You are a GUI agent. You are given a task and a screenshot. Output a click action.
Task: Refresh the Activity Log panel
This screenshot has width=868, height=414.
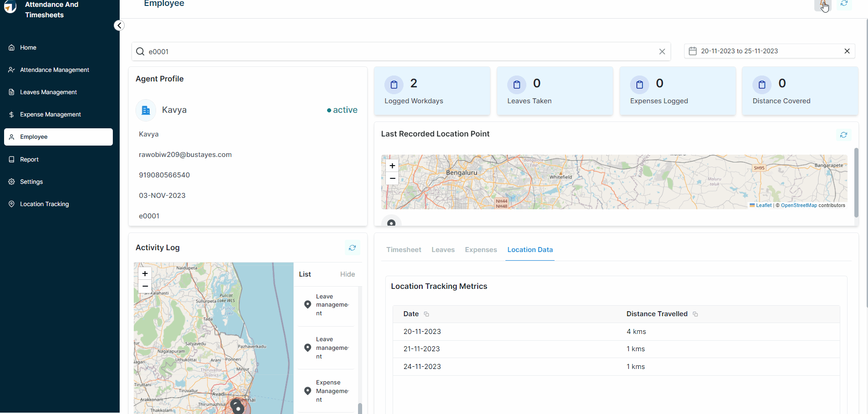pos(352,248)
